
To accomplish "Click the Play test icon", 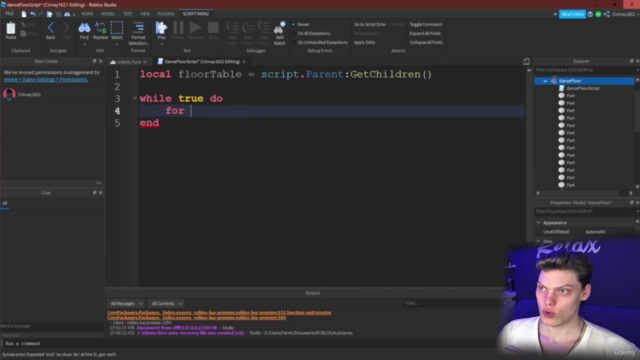I will tap(162, 28).
